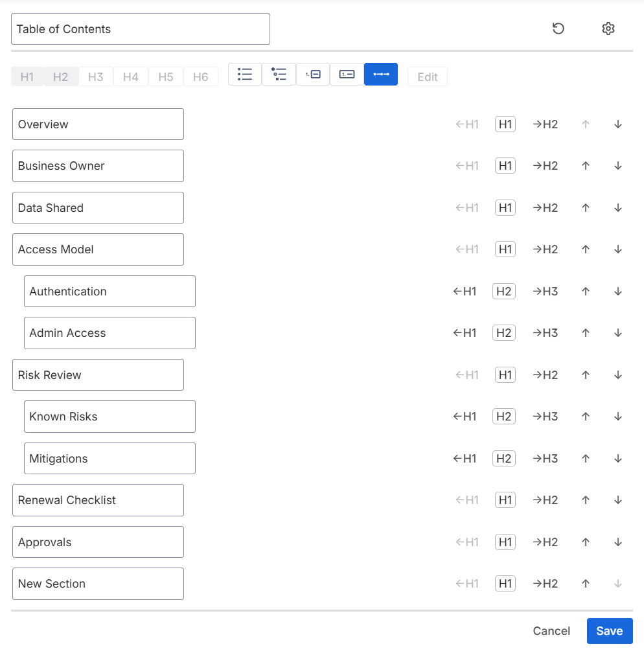This screenshot has height=655, width=644.
Task: Click the Business Owner heading field
Action: tap(98, 166)
